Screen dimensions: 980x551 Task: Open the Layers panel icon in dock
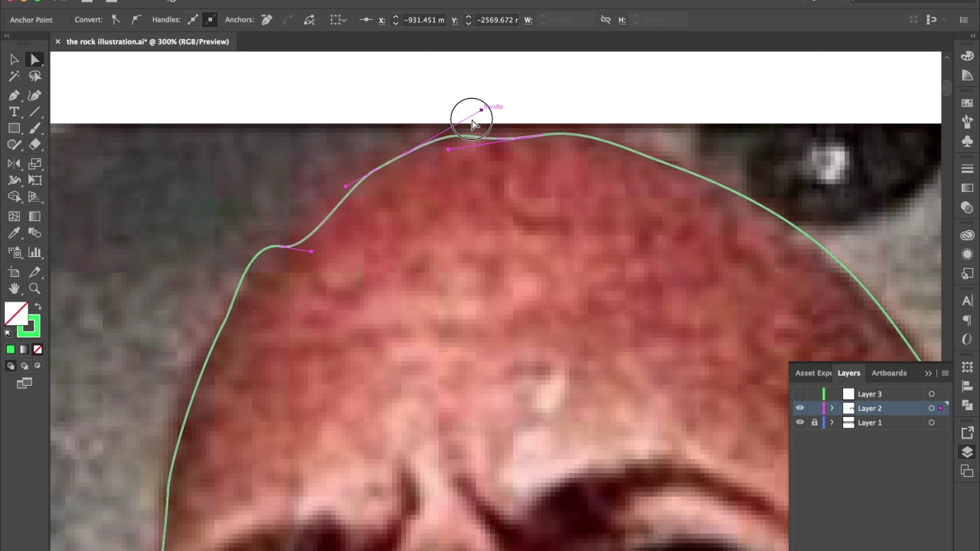[x=967, y=452]
